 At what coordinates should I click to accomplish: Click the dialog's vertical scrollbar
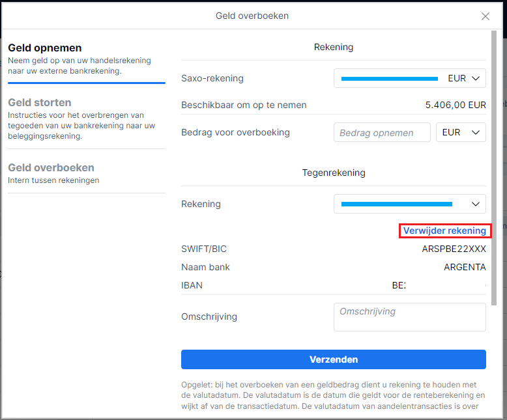point(493,163)
